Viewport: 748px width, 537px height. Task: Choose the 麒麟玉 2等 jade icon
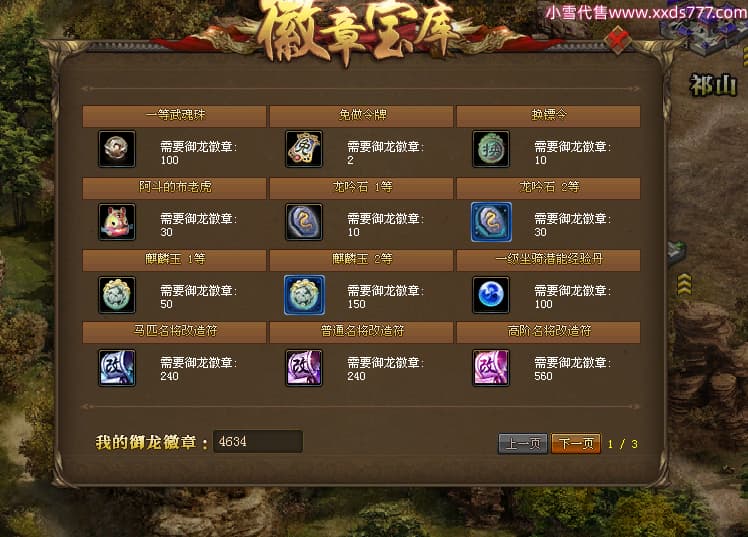[304, 295]
